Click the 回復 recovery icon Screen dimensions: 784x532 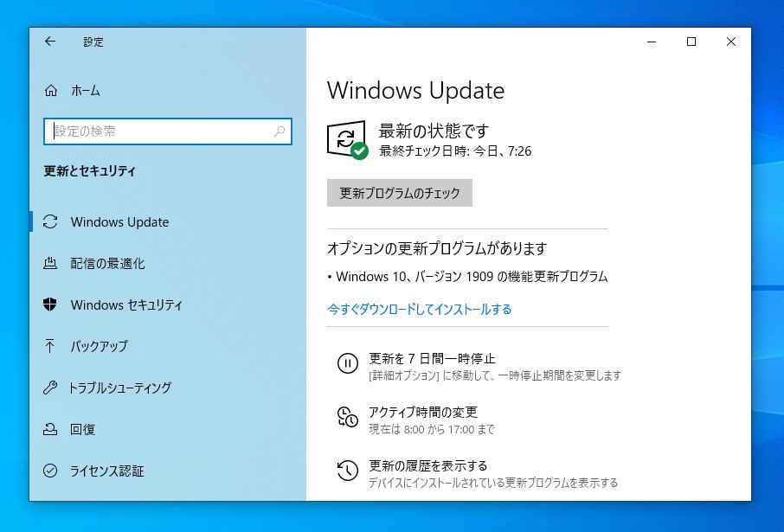pos(50,429)
